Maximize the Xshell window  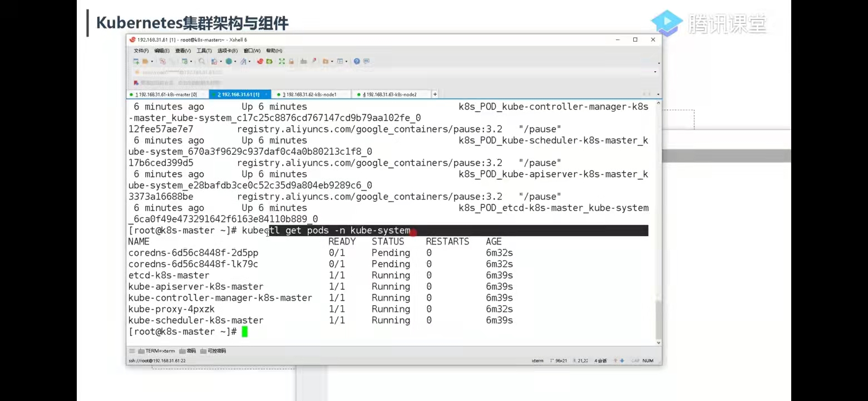(x=635, y=40)
